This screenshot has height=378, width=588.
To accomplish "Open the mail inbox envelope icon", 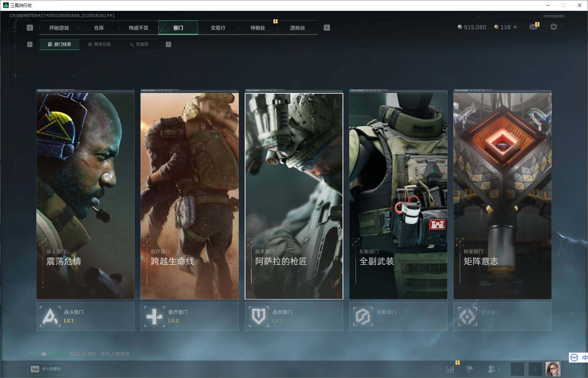I will coord(533,27).
